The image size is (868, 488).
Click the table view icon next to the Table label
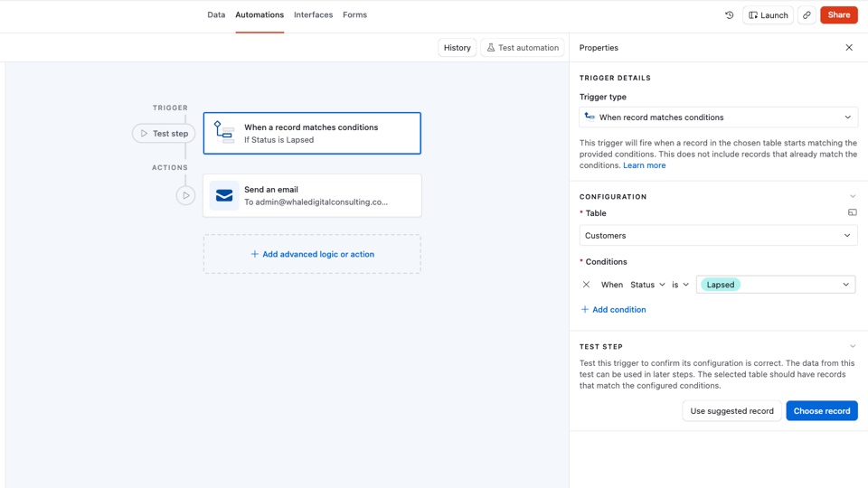852,212
